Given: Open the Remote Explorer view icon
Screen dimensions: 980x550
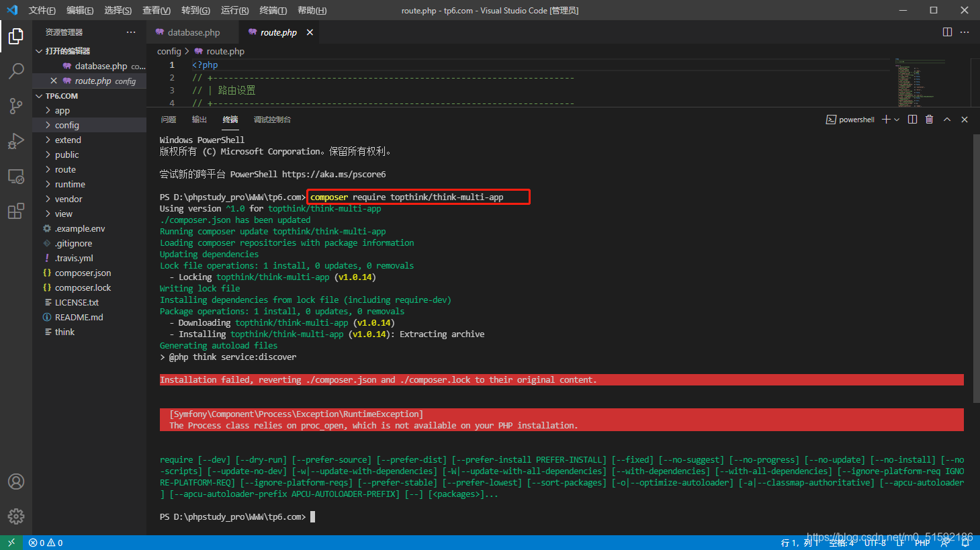Looking at the screenshot, I should click(16, 176).
